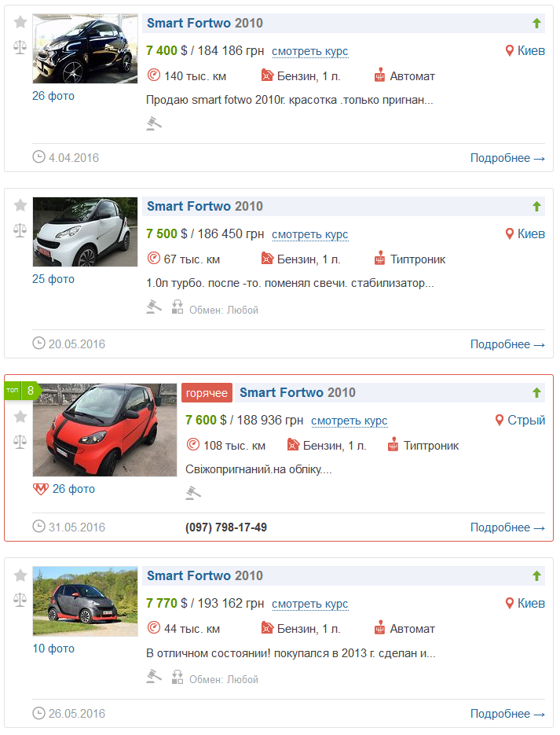
Task: Open смотреть курс on the 7 770 $ listing
Action: click(309, 604)
